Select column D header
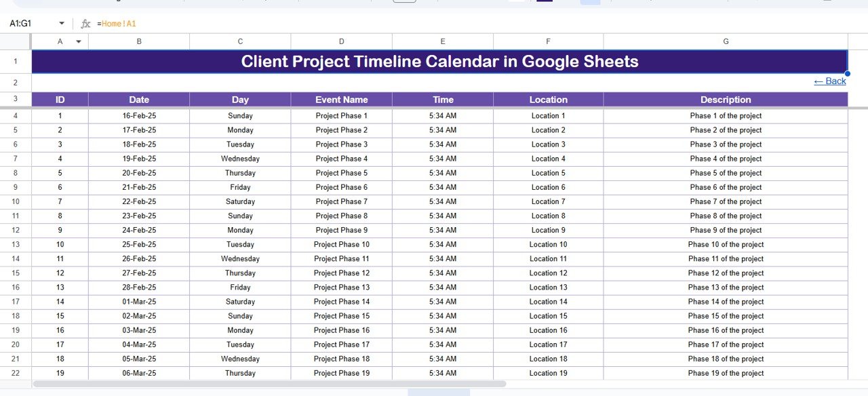The height and width of the screenshot is (396, 868). pyautogui.click(x=341, y=41)
